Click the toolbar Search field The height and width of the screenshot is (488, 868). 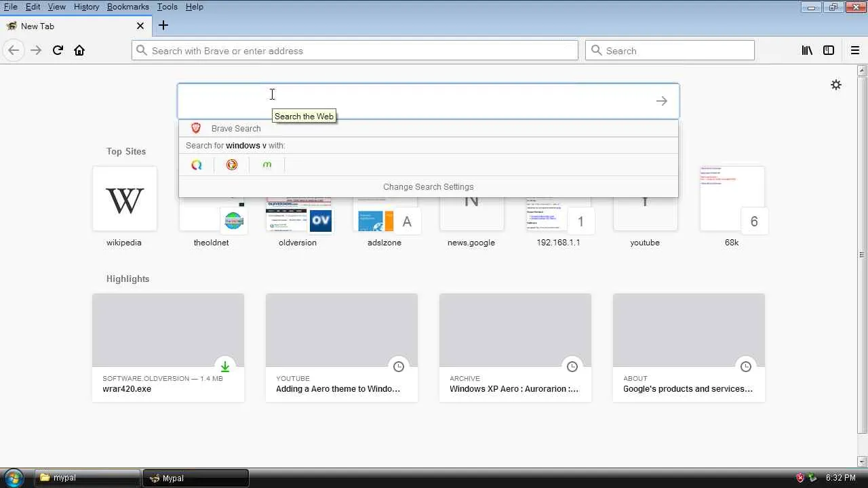coord(670,50)
